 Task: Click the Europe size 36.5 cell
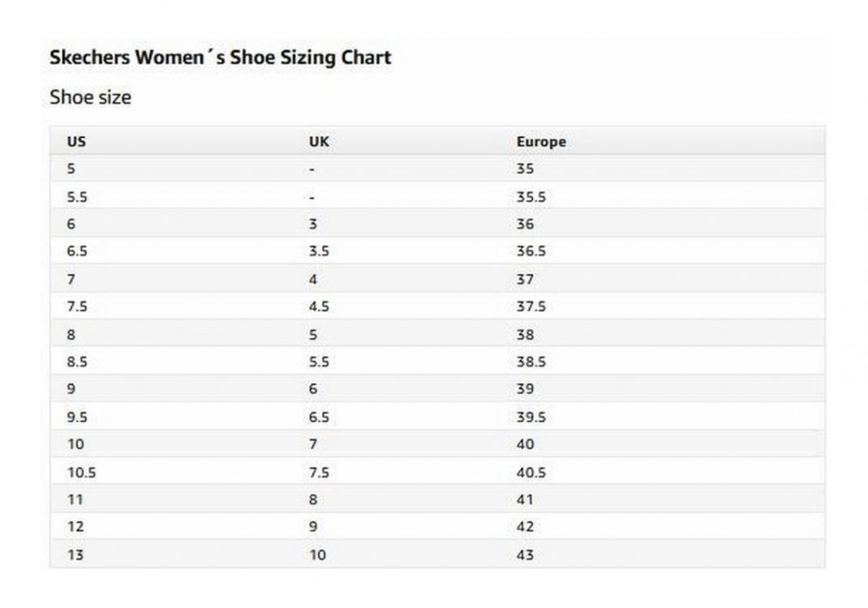(531, 251)
